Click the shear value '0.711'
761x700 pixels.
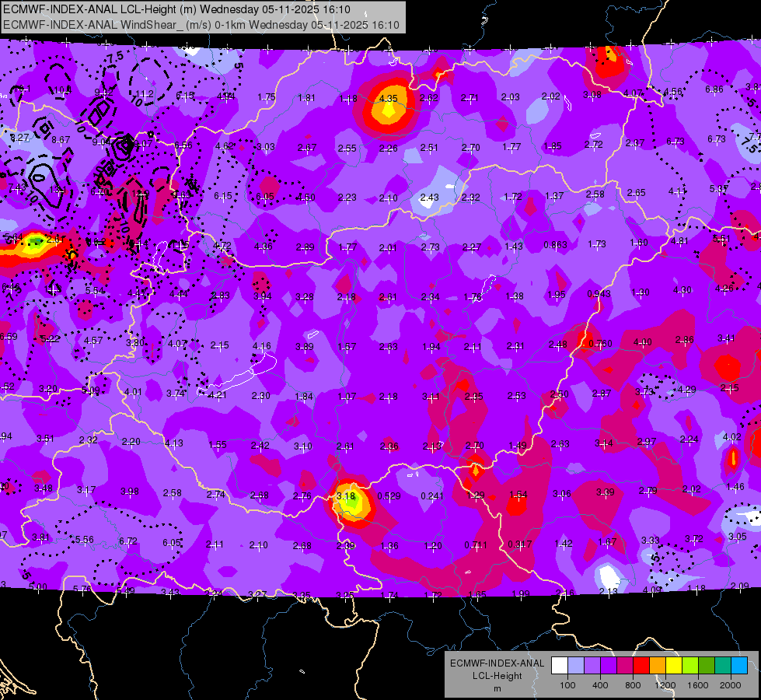(476, 545)
